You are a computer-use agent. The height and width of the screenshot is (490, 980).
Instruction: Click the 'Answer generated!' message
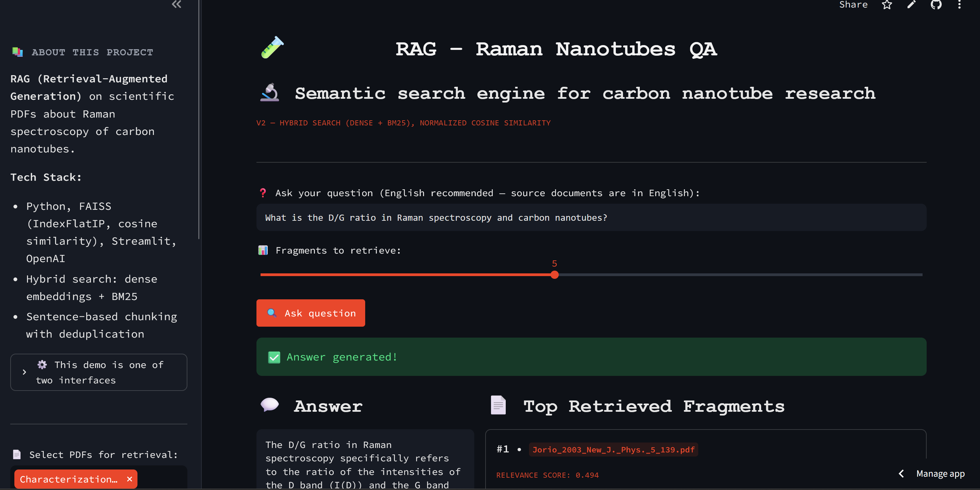[x=342, y=357]
